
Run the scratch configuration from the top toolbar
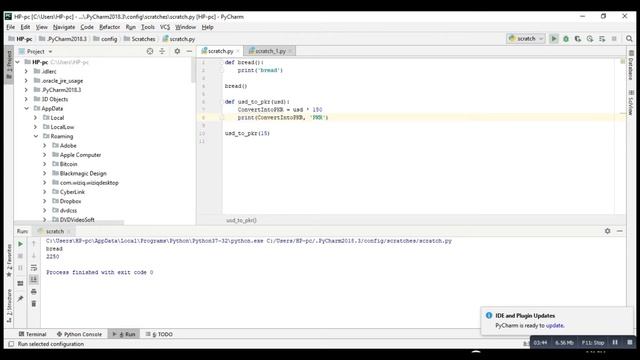tap(553, 39)
